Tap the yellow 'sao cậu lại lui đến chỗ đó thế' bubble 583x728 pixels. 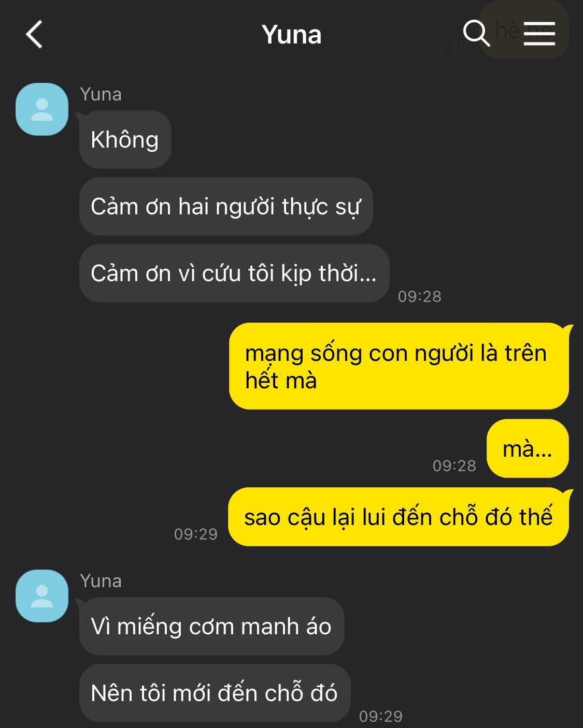pyautogui.click(x=399, y=517)
